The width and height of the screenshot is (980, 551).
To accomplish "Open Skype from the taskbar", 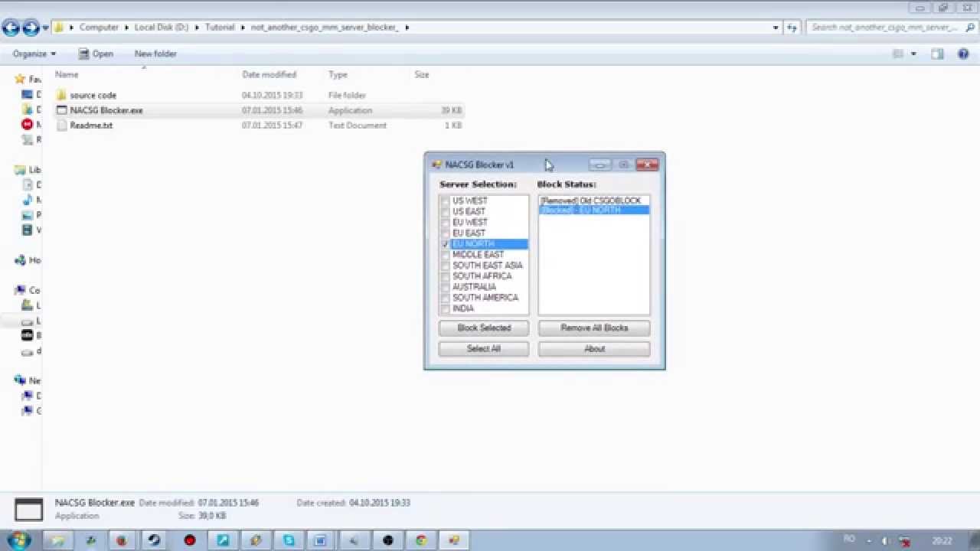I will [289, 540].
